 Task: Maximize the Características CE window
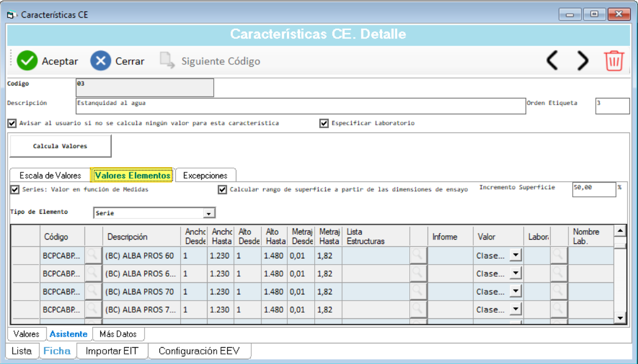coord(594,14)
